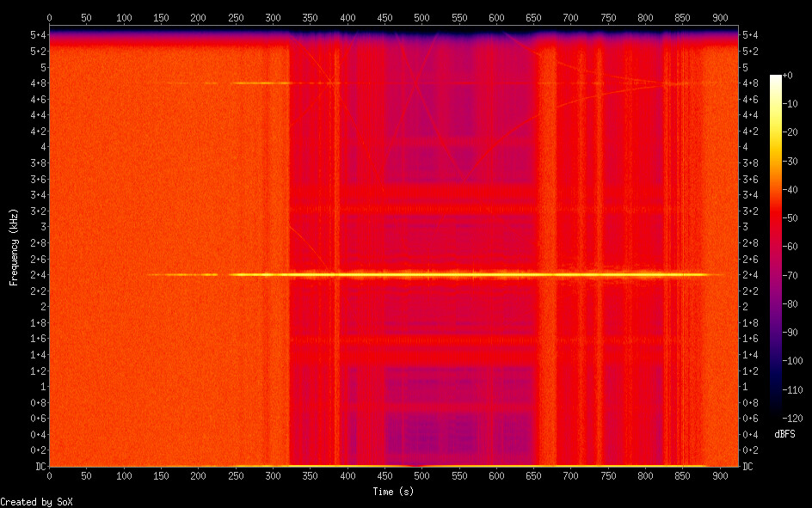Click the dBFS label under the colorbar
The height and width of the screenshot is (508, 812).
[x=784, y=433]
